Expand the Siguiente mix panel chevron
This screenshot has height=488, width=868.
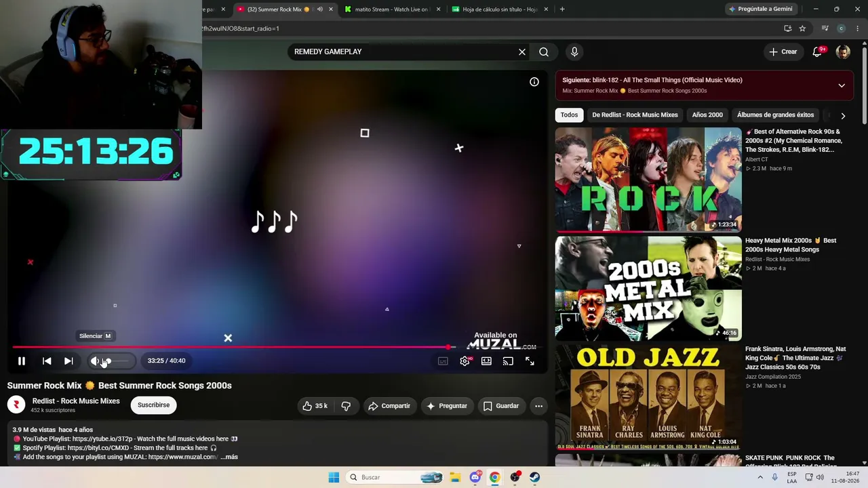[842, 85]
